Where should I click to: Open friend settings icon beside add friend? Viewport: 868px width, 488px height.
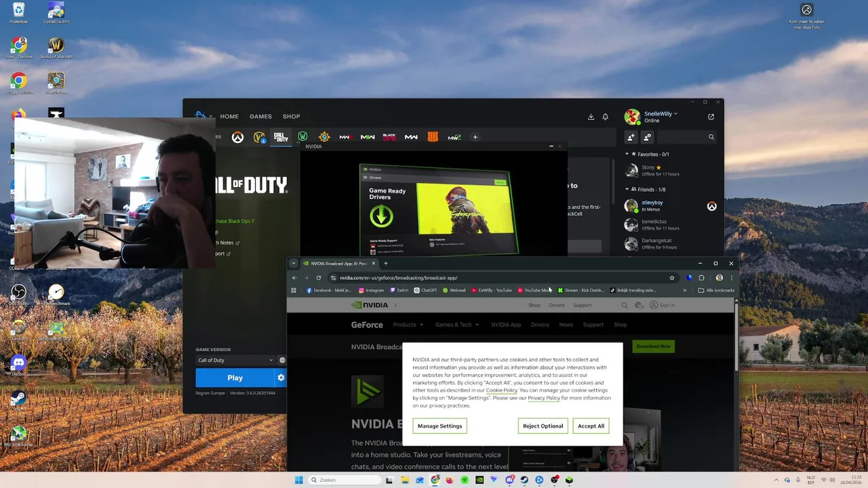click(x=647, y=137)
